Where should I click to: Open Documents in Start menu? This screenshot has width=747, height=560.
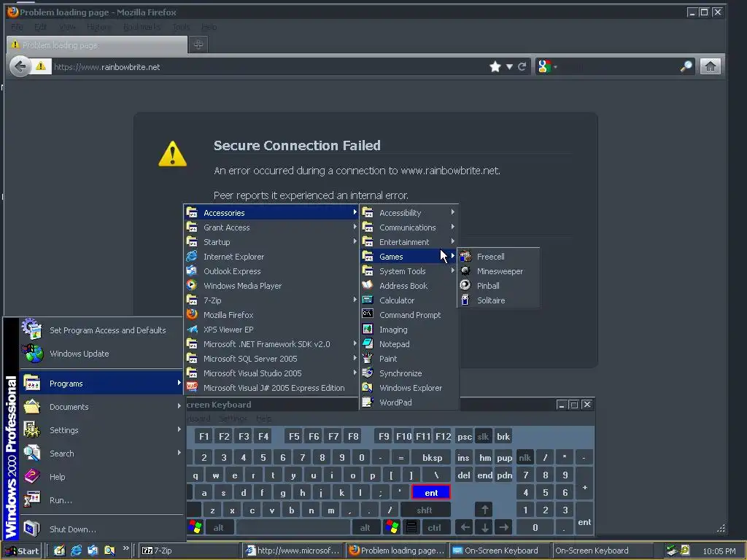(x=101, y=407)
